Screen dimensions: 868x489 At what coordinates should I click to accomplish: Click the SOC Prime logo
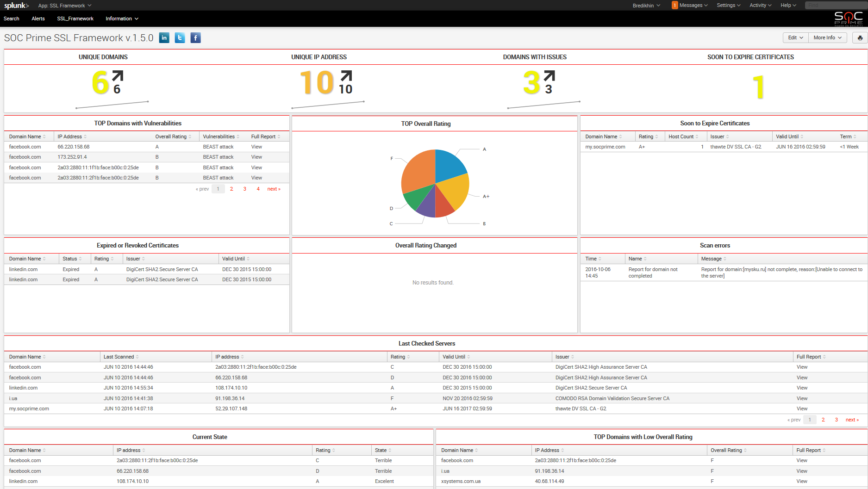point(848,19)
